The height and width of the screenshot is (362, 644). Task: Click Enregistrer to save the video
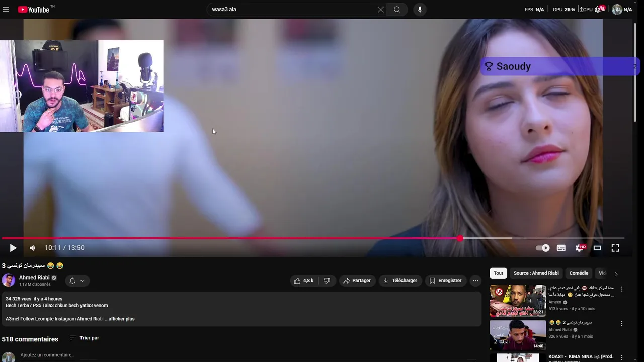coord(445,281)
